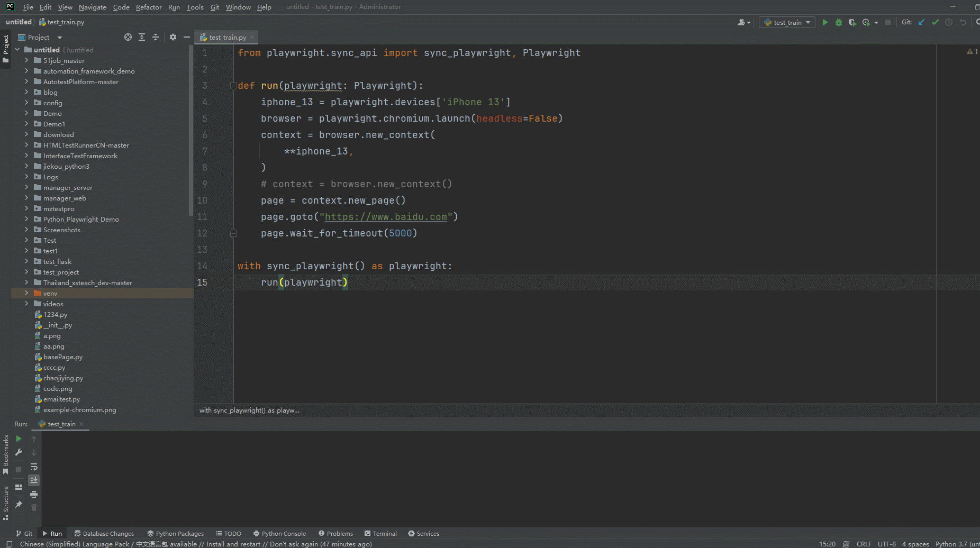Locate current file in Project tree
This screenshot has height=548, width=980.
pyautogui.click(x=128, y=37)
